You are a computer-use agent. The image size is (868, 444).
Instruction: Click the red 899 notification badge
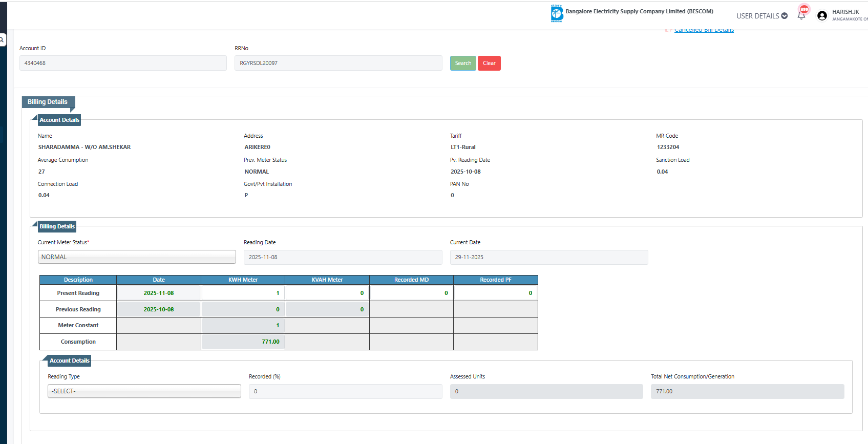(x=804, y=9)
